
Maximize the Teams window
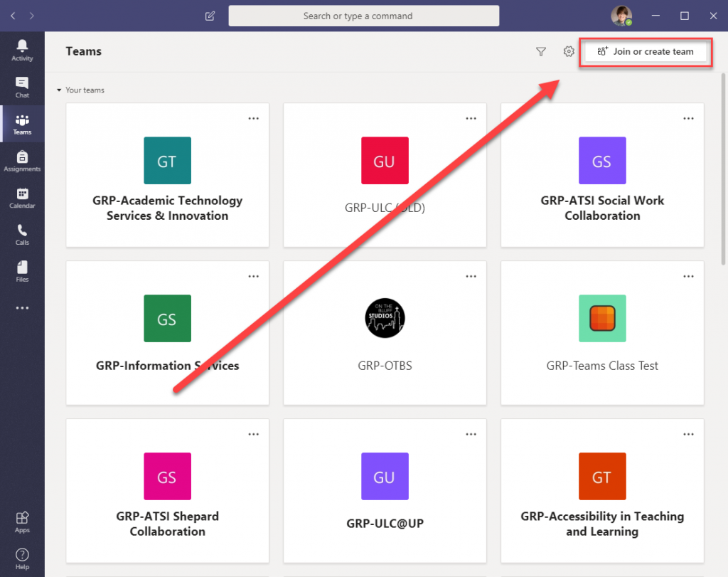click(685, 16)
